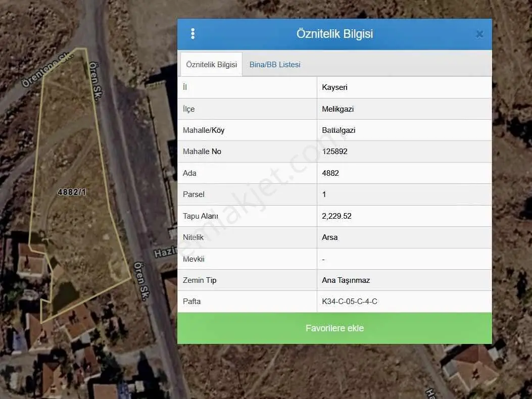
Task: Click the Battalgazi value cell
Action: pos(404,130)
